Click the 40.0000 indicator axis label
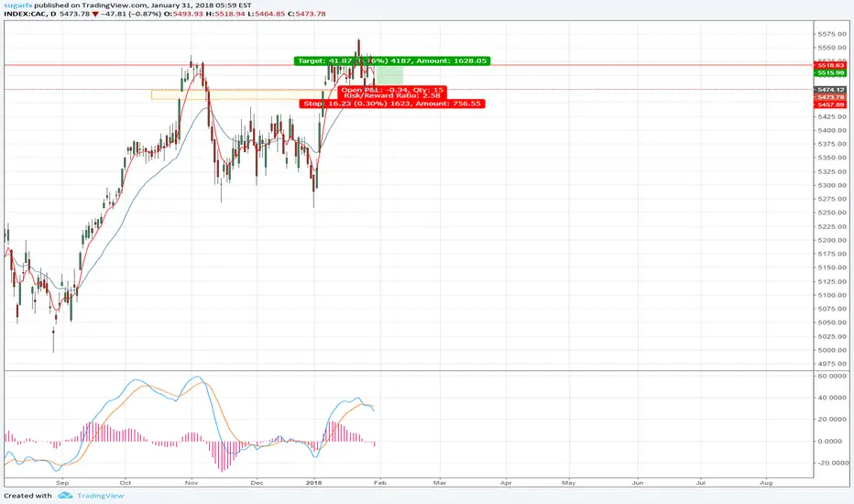 (832, 398)
